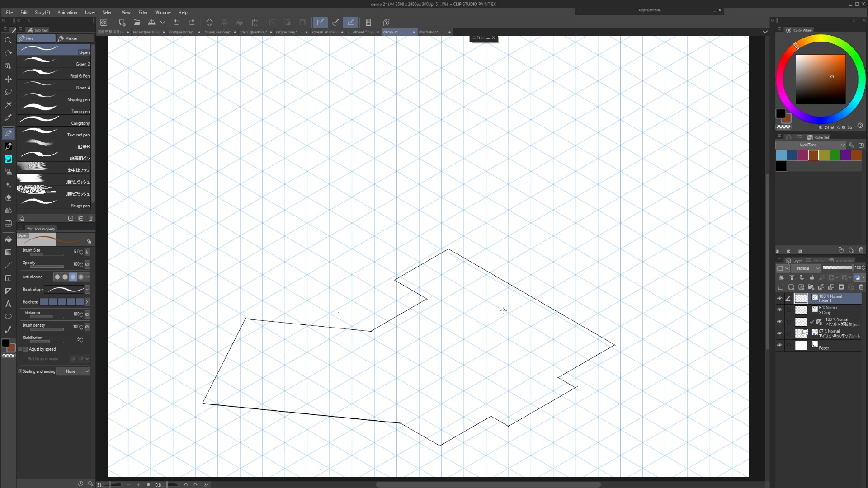
Task: Hide the Paper layer
Action: coord(779,345)
